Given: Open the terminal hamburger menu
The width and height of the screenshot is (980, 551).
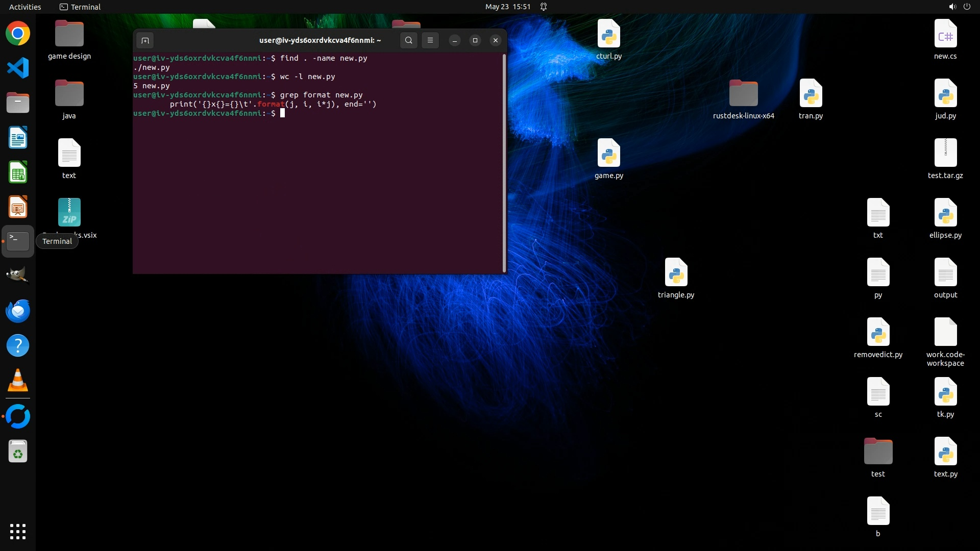Looking at the screenshot, I should tap(430, 40).
